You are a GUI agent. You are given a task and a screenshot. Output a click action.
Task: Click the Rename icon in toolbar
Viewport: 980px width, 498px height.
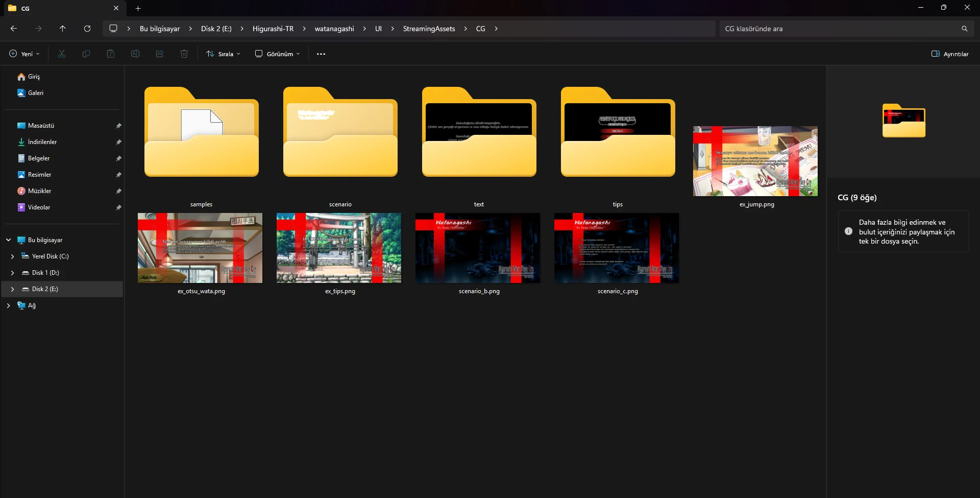tap(135, 54)
